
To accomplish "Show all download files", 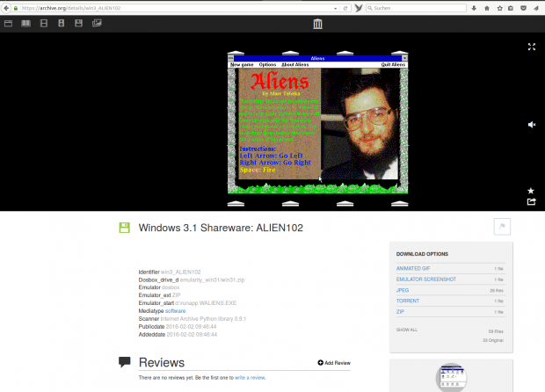I will click(x=407, y=330).
